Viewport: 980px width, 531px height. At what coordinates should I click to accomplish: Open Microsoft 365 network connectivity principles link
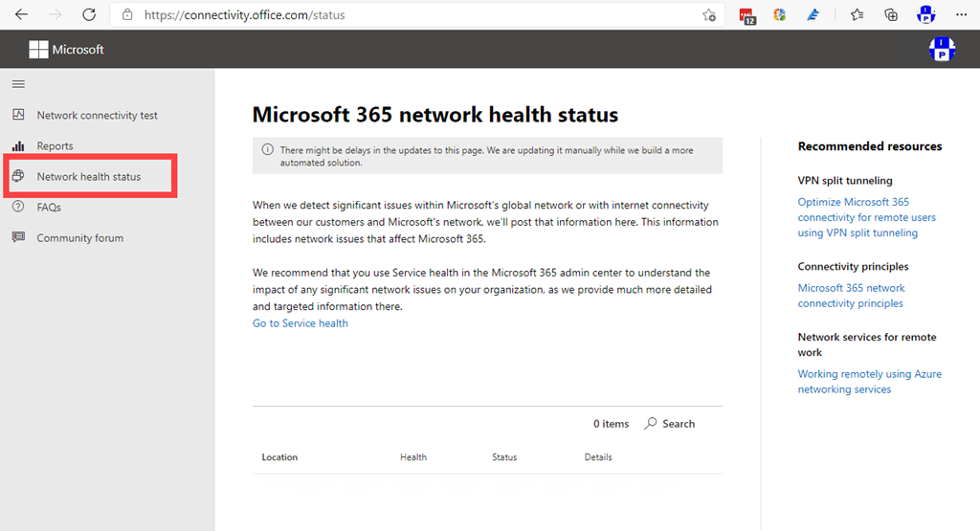point(852,296)
